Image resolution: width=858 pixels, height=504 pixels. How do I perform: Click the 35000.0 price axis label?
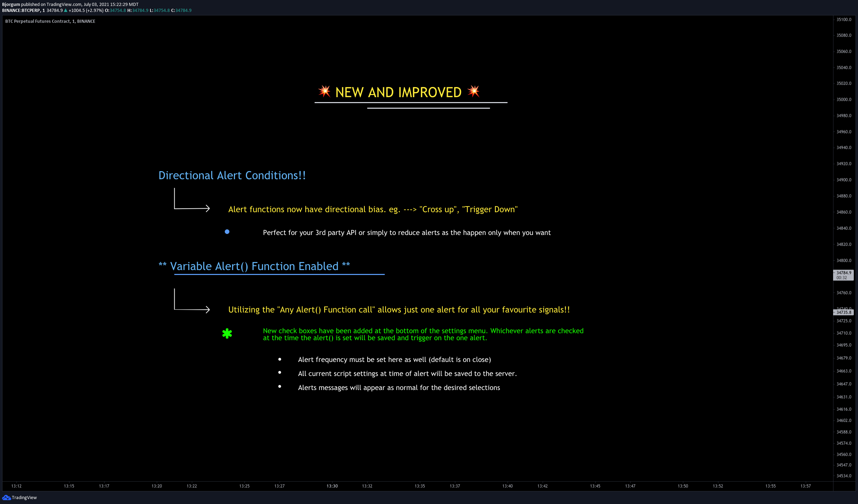click(x=844, y=100)
